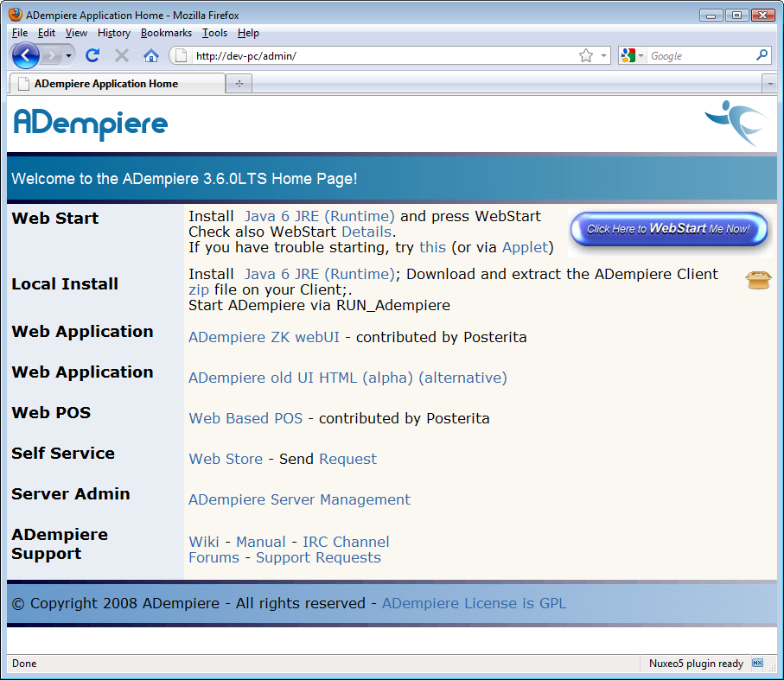Open the View menu
Image resolution: width=784 pixels, height=680 pixels.
76,33
